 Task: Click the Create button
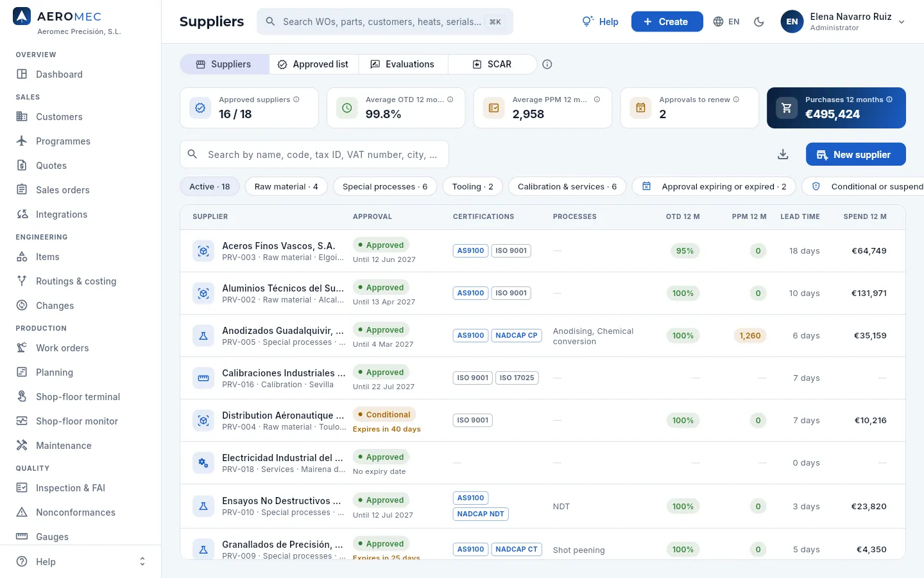click(667, 22)
